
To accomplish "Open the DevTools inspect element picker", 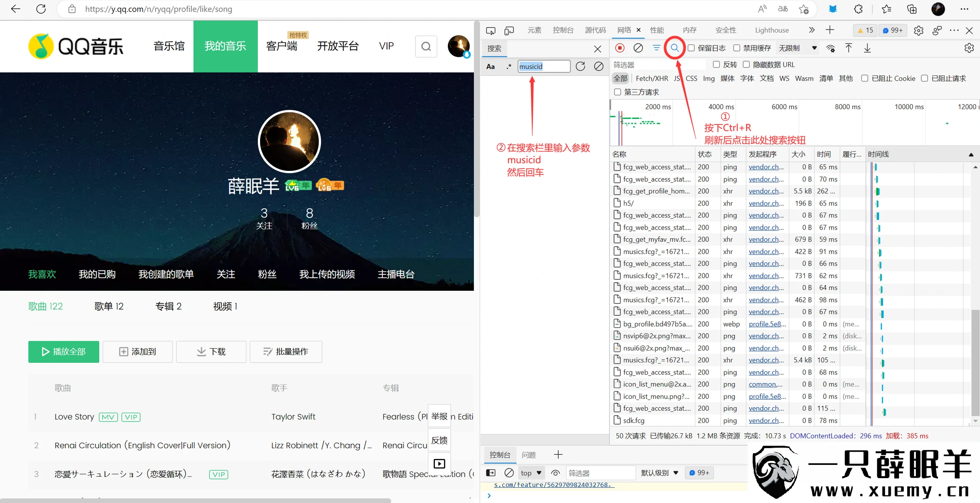I will tap(491, 30).
